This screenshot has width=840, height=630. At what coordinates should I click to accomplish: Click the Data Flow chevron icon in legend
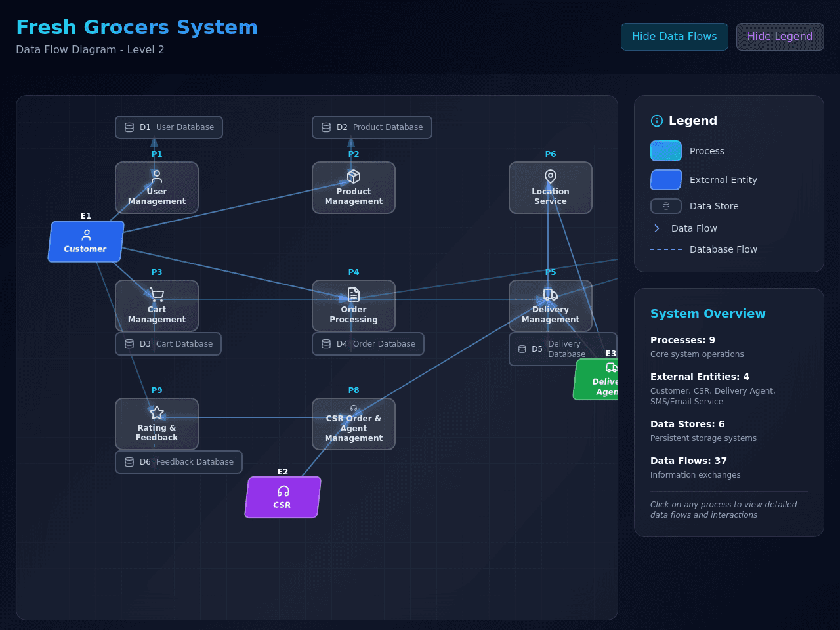[657, 228]
